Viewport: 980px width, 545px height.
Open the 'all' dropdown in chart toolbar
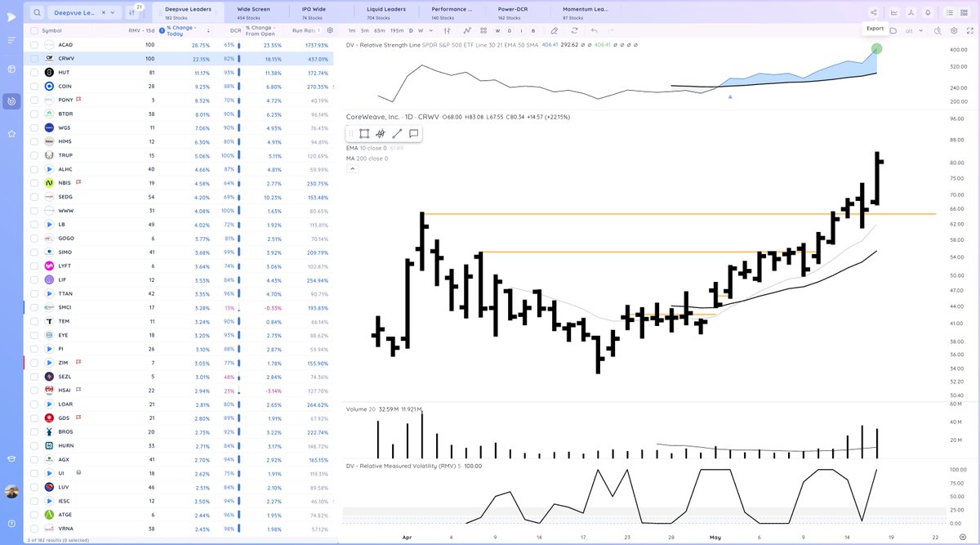[912, 30]
